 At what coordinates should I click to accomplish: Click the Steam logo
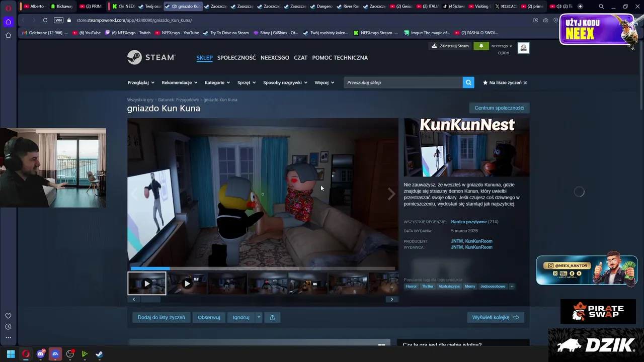tap(151, 57)
